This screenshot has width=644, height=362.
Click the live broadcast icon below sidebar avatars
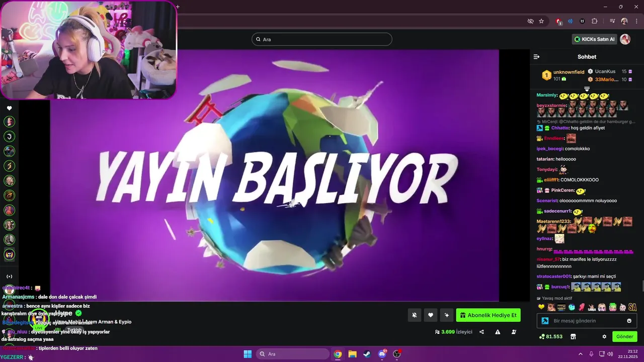[9, 277]
